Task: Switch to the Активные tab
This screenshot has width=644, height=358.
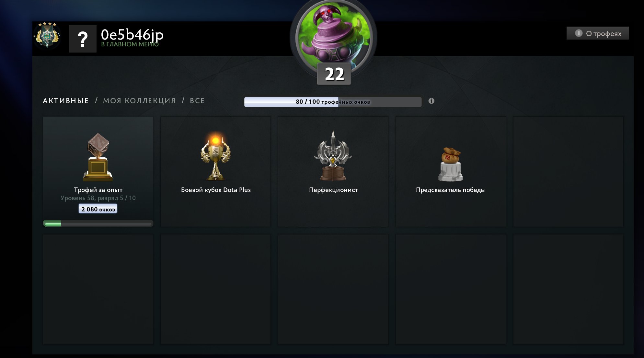Action: pyautogui.click(x=66, y=101)
